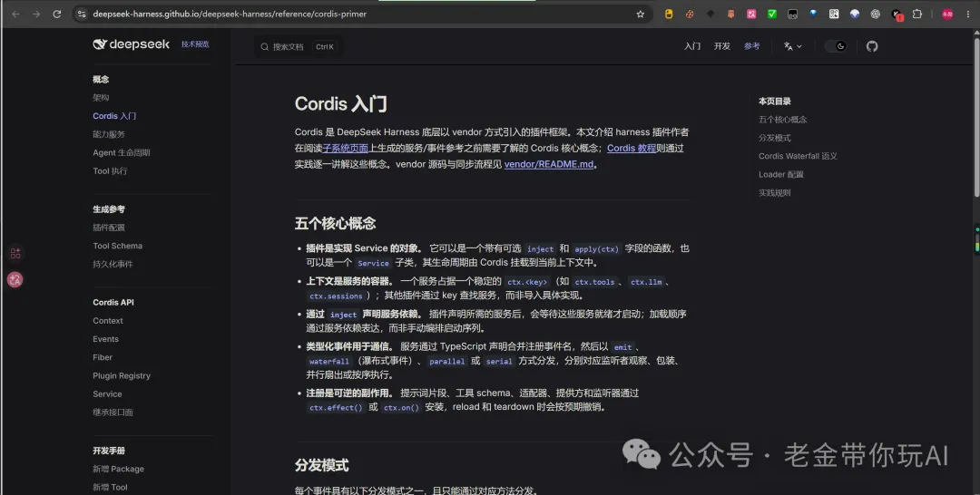Click the pink translate floating sidebar button

pyautogui.click(x=15, y=279)
